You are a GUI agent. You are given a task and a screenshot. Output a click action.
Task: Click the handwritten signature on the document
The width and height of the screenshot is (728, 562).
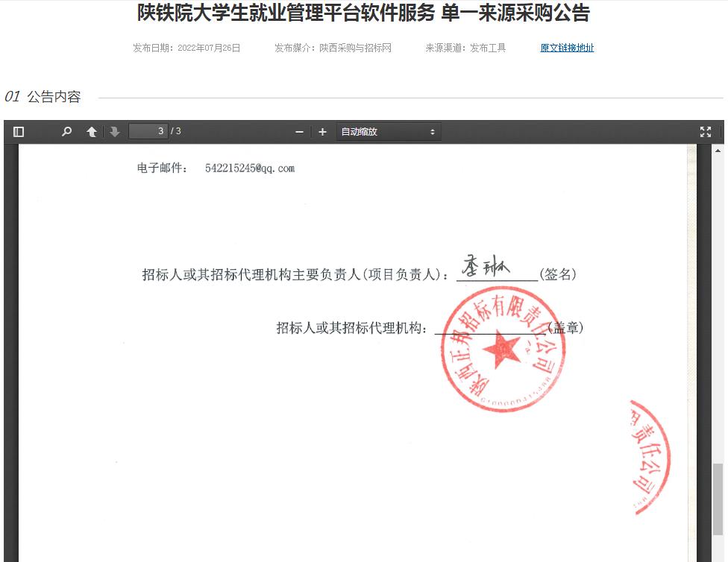click(x=485, y=268)
